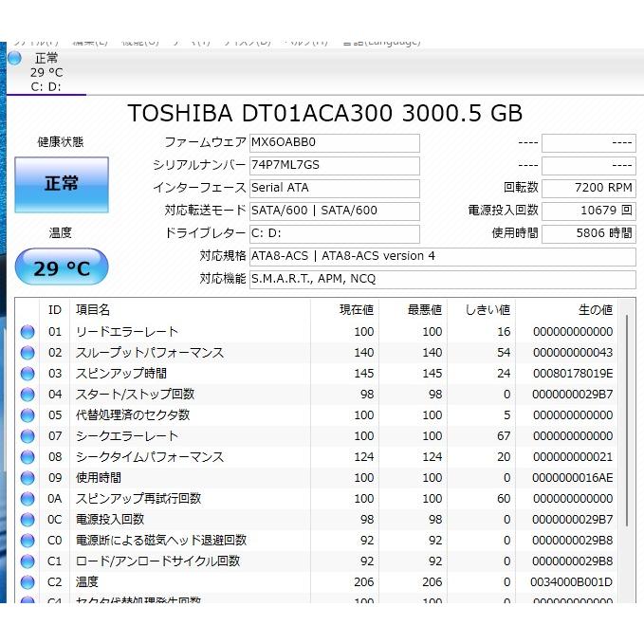Select the スタート/ストップ回数 attribute name
The height and width of the screenshot is (644, 644).
(x=135, y=395)
